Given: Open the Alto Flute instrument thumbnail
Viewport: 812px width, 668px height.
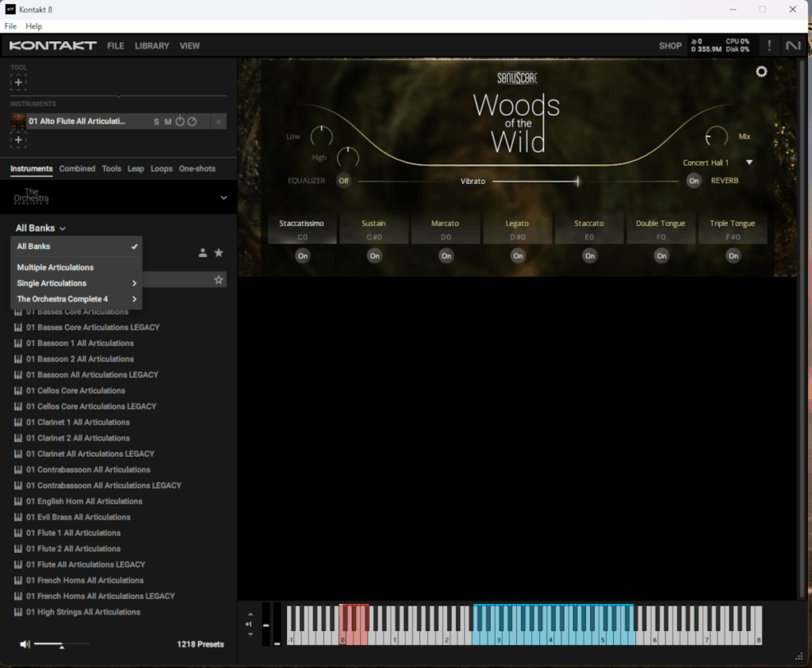Looking at the screenshot, I should tap(18, 122).
